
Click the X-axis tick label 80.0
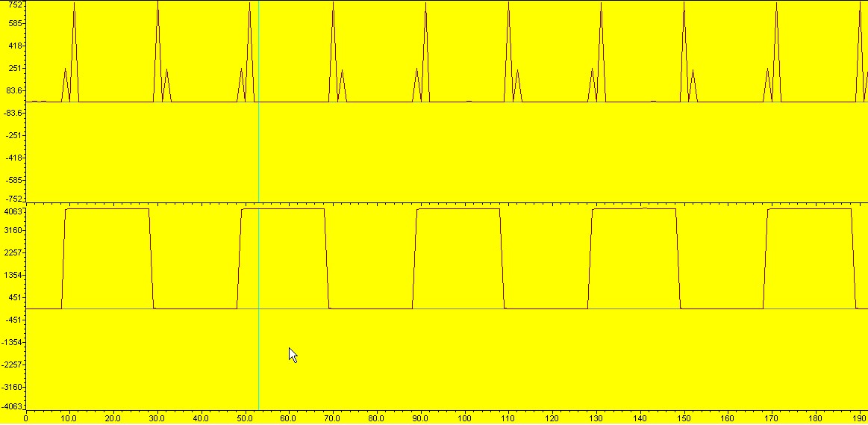click(376, 419)
